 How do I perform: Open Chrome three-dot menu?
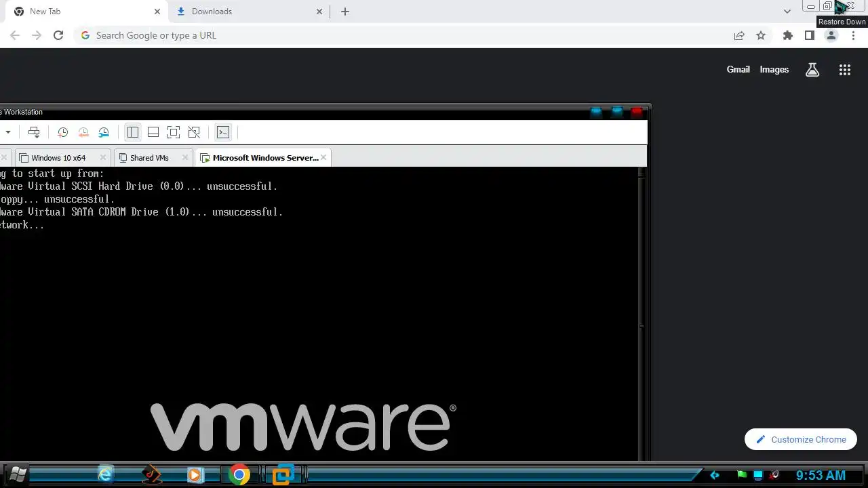point(853,35)
